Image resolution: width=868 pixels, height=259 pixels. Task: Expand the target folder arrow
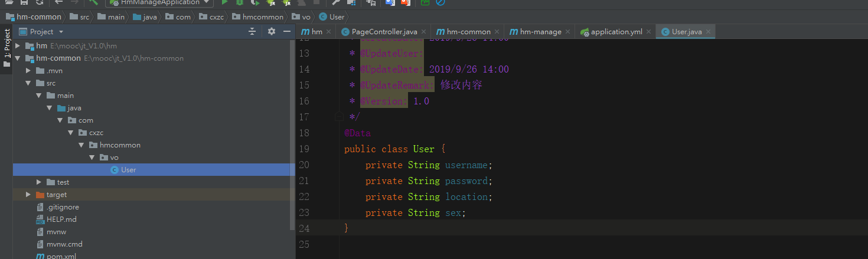click(x=28, y=195)
